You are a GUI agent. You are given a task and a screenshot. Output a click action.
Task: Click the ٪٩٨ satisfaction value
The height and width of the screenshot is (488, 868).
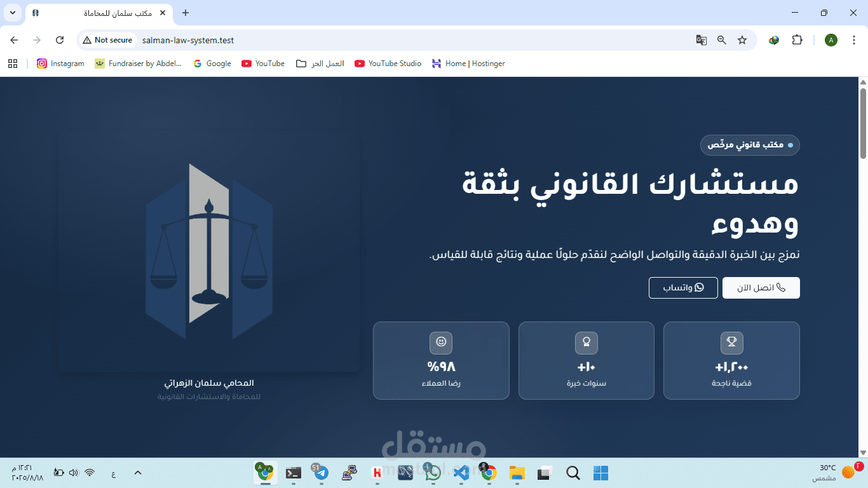pos(441,367)
